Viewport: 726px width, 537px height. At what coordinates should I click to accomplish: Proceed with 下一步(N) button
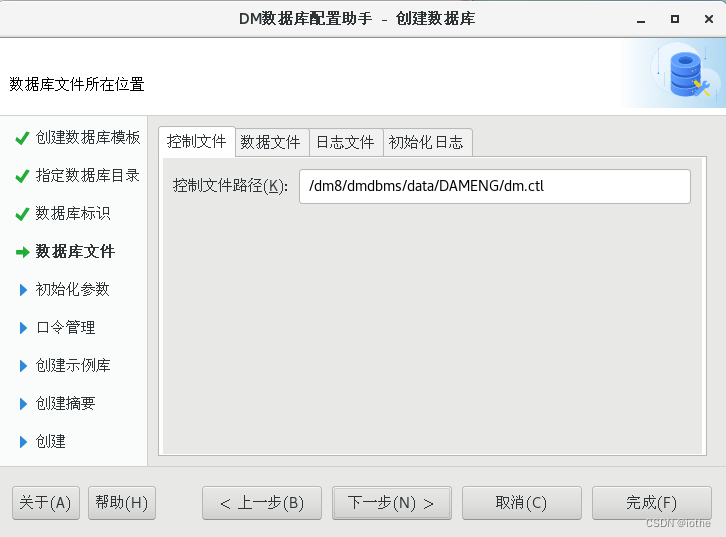[x=392, y=503]
